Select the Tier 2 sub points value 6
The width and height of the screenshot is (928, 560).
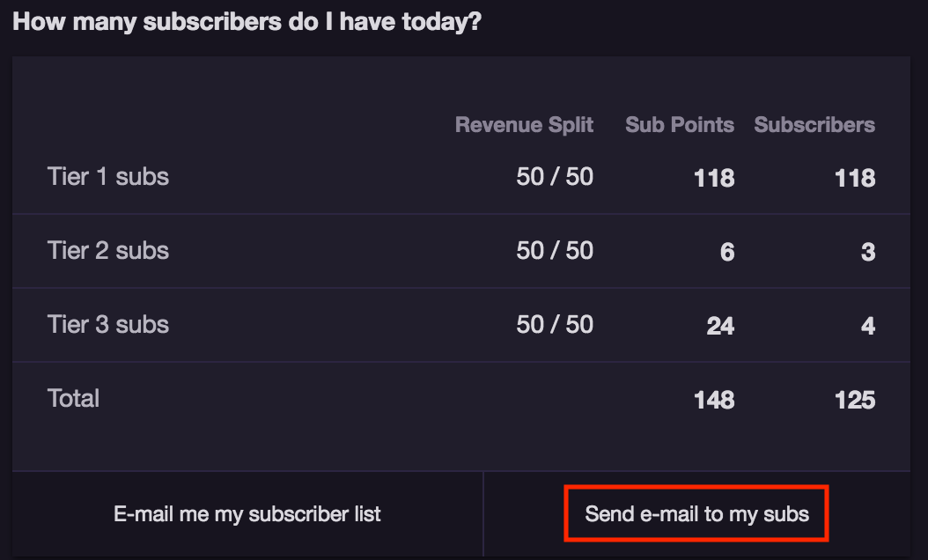point(727,251)
